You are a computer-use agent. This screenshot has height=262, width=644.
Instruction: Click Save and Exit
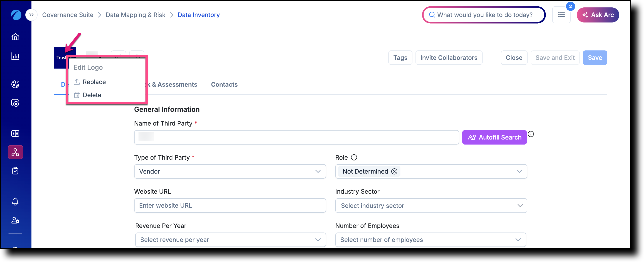coord(555,58)
